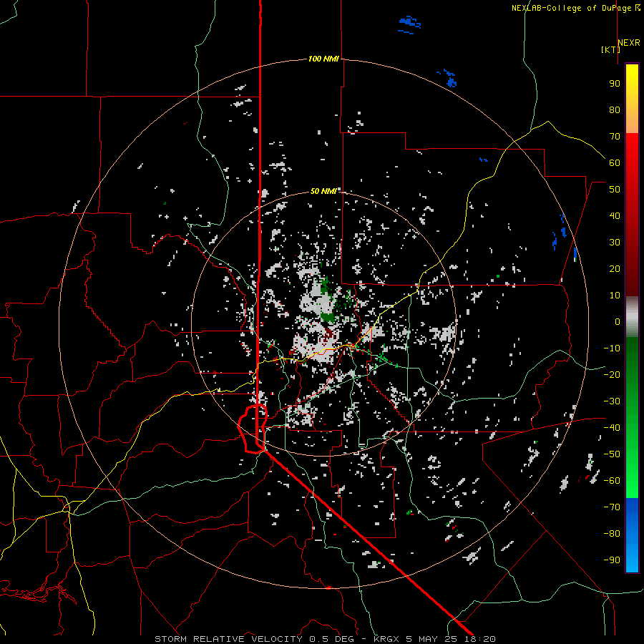Image resolution: width=644 pixels, height=644 pixels.
Task: Click the 80 value on velocity scale
Action: pyautogui.click(x=615, y=109)
